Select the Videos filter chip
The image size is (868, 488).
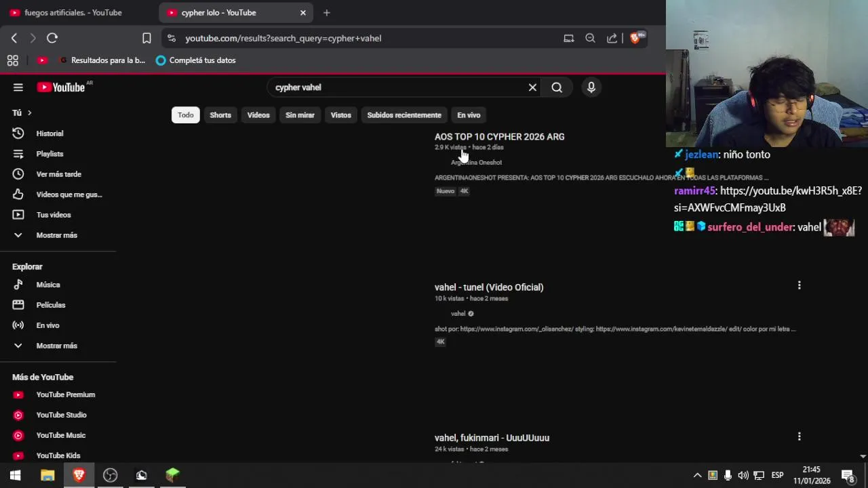(x=258, y=115)
